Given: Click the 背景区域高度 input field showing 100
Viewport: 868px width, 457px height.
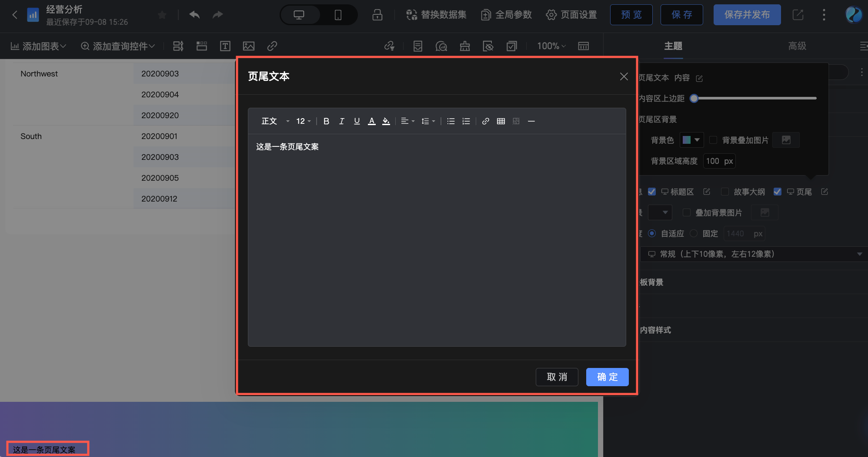Looking at the screenshot, I should pyautogui.click(x=719, y=161).
